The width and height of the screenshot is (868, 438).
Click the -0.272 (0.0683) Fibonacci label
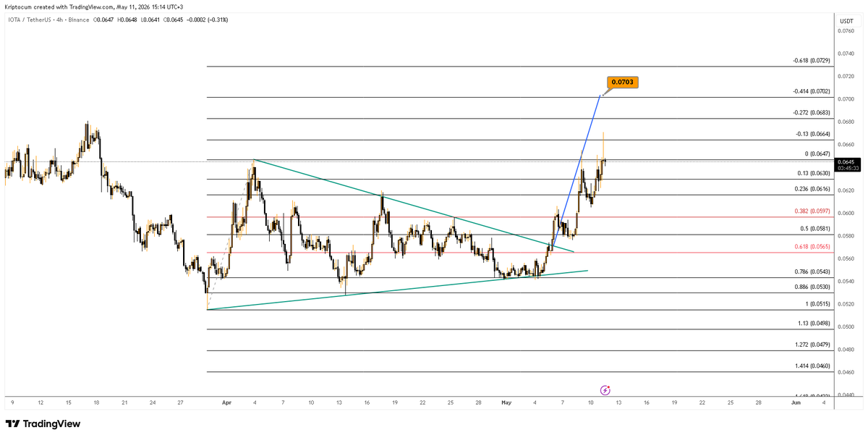[811, 113]
